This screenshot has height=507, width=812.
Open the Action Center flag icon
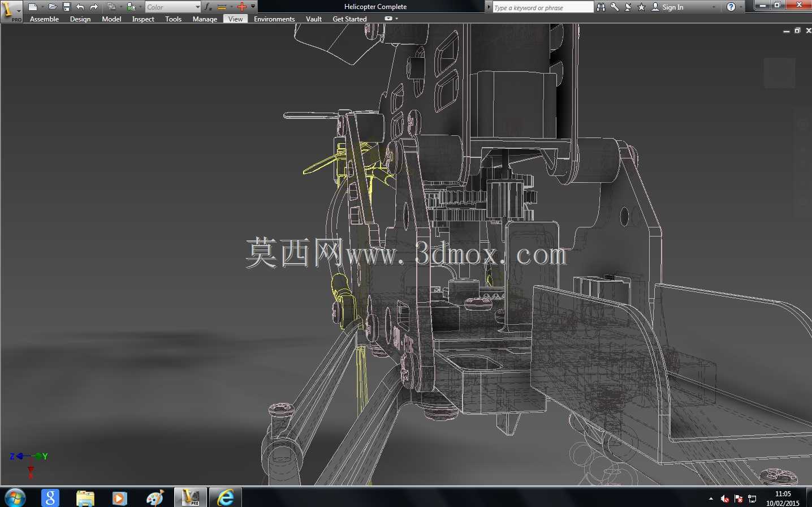click(738, 499)
